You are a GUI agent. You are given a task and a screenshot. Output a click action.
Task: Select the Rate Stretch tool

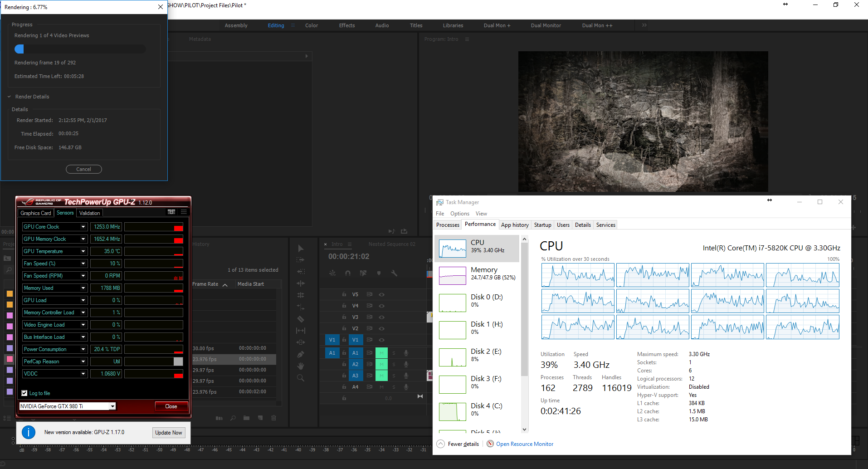click(301, 307)
